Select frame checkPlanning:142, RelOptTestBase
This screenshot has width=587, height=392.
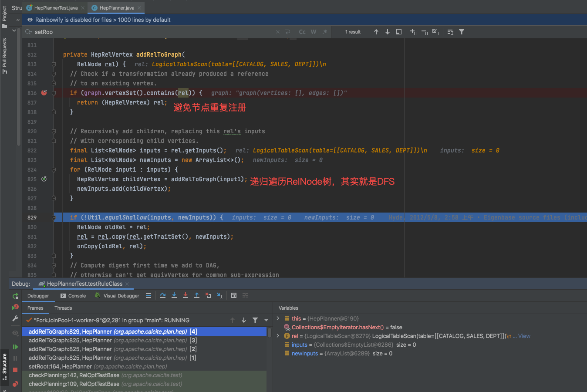pyautogui.click(x=144, y=375)
